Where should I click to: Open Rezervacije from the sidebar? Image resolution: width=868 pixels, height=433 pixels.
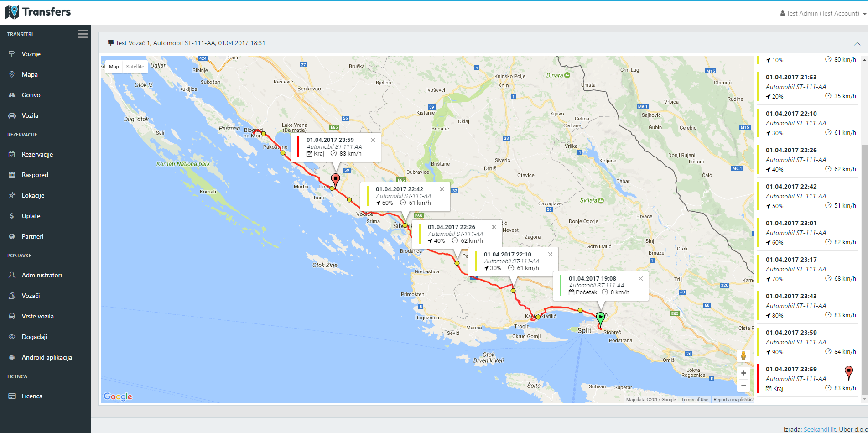click(37, 154)
